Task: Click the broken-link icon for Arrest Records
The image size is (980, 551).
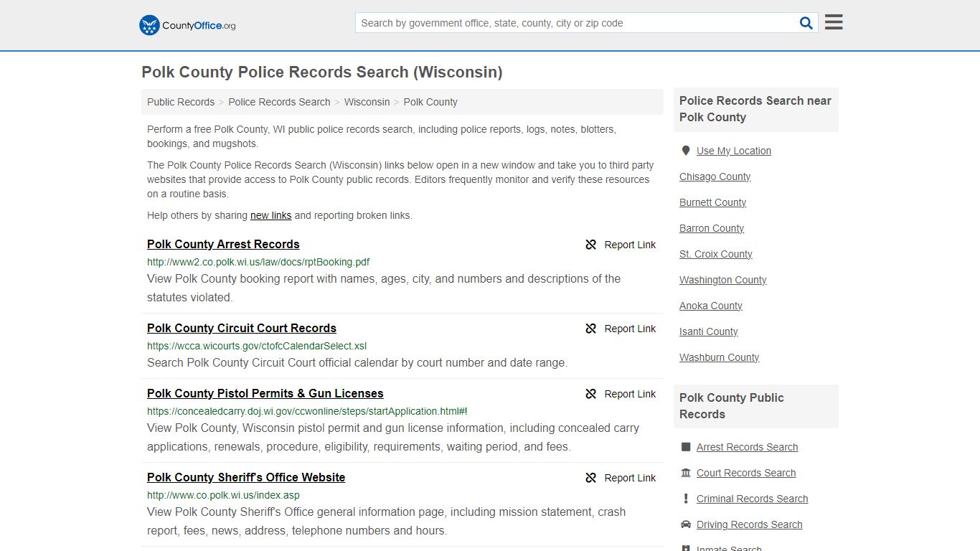Action: tap(591, 245)
